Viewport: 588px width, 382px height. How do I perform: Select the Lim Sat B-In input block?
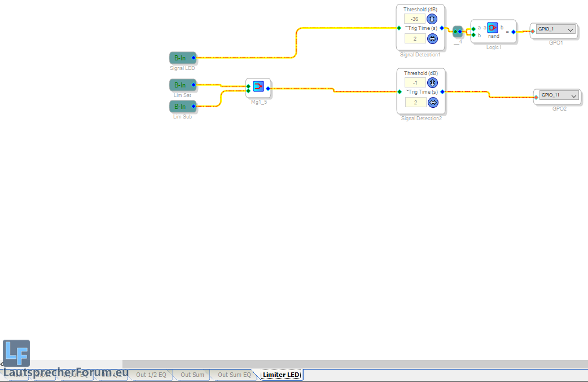pyautogui.click(x=182, y=85)
